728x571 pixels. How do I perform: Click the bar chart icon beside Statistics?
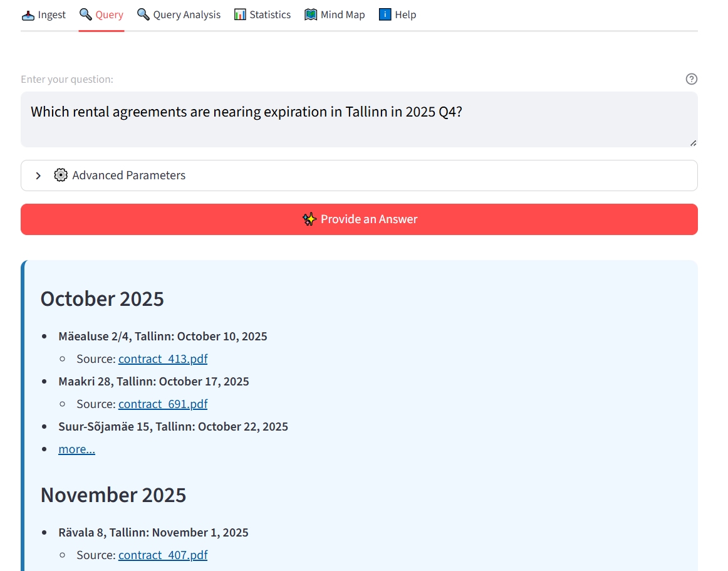[241, 14]
